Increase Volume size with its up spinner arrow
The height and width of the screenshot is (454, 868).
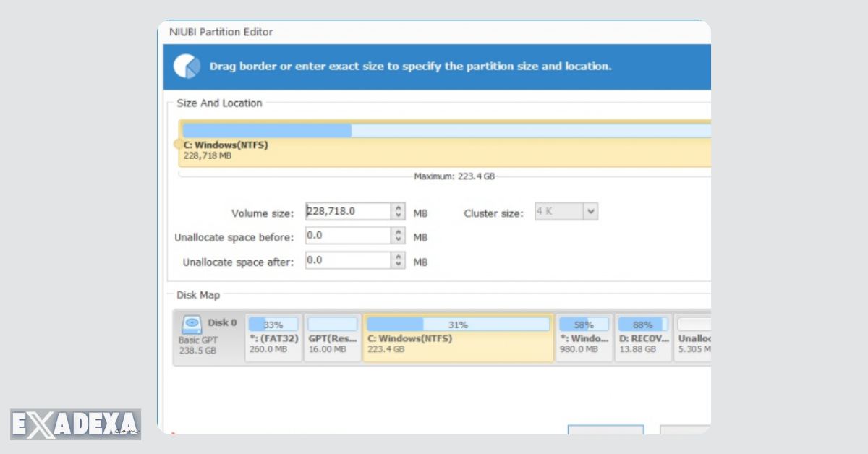pyautogui.click(x=398, y=207)
